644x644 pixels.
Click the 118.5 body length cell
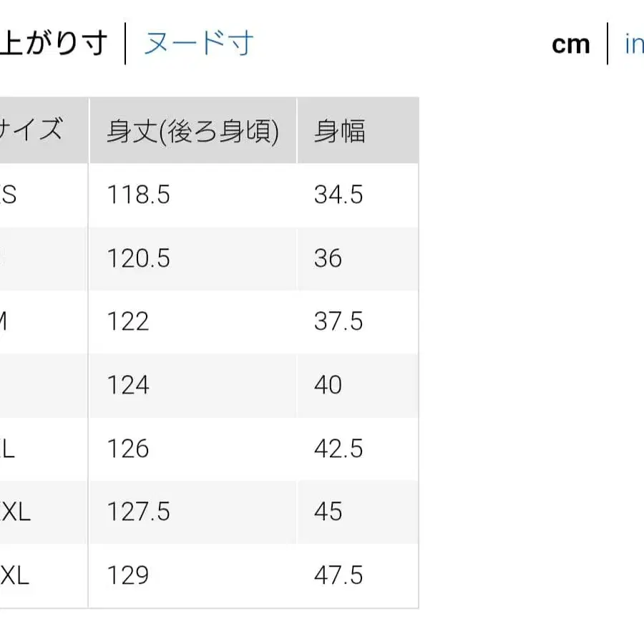(139, 194)
